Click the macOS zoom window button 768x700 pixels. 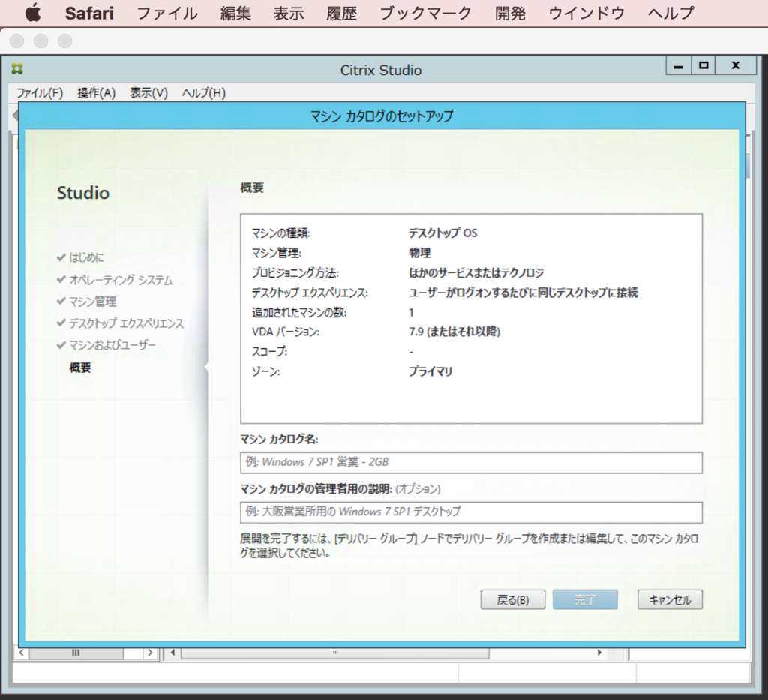click(x=65, y=41)
